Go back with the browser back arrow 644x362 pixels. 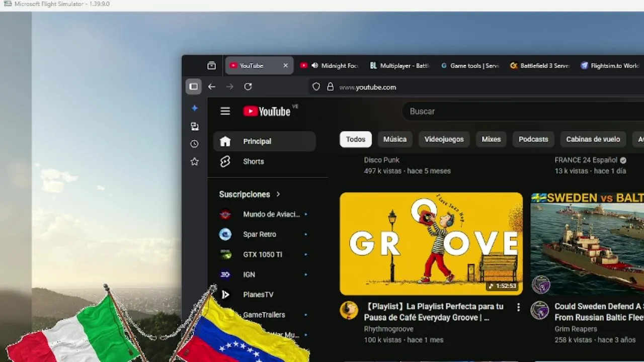[x=212, y=86]
